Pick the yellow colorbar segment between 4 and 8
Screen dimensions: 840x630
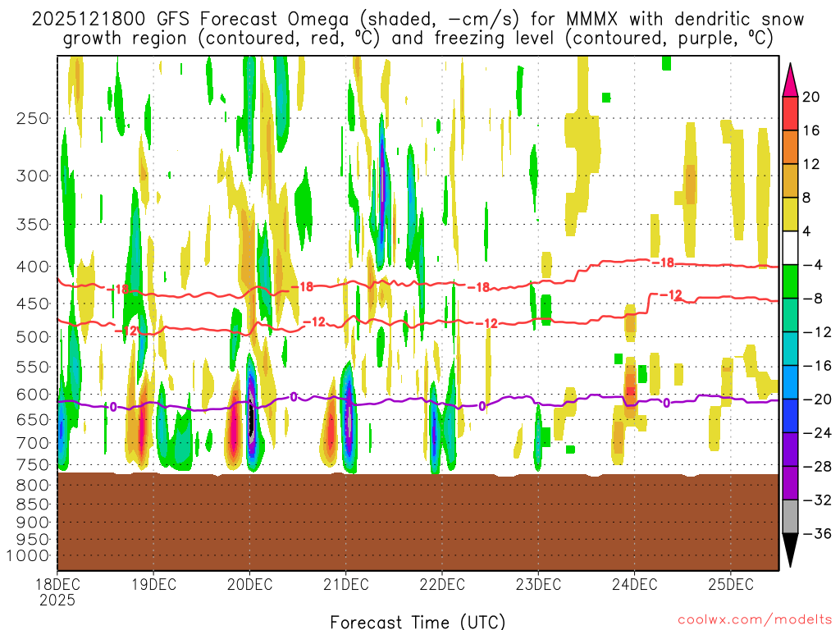click(x=792, y=214)
